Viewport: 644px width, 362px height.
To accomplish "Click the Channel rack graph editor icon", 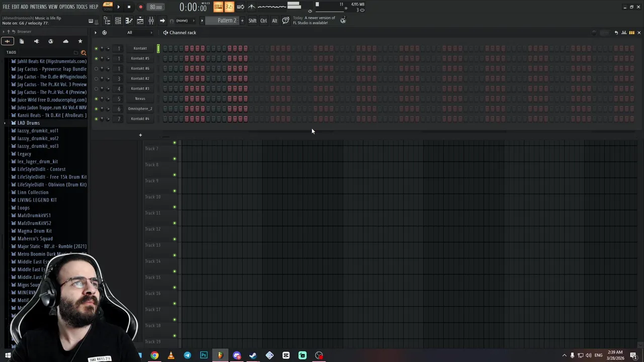I will (624, 33).
